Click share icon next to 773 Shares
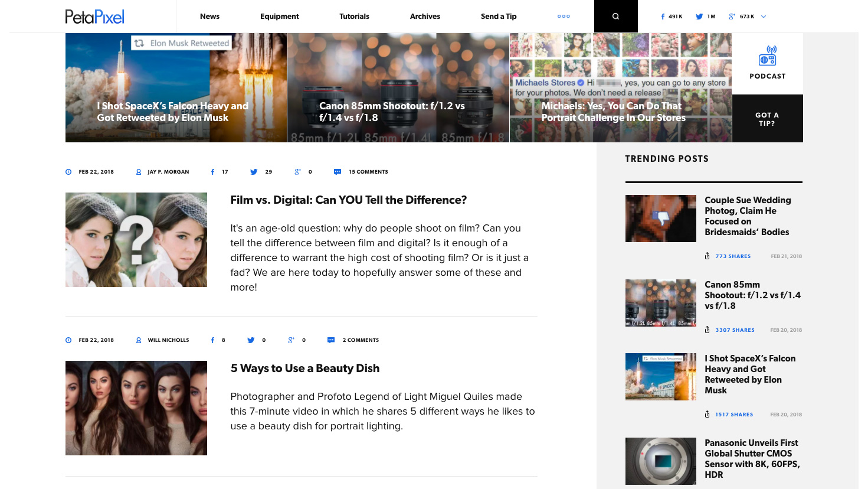 tap(707, 256)
